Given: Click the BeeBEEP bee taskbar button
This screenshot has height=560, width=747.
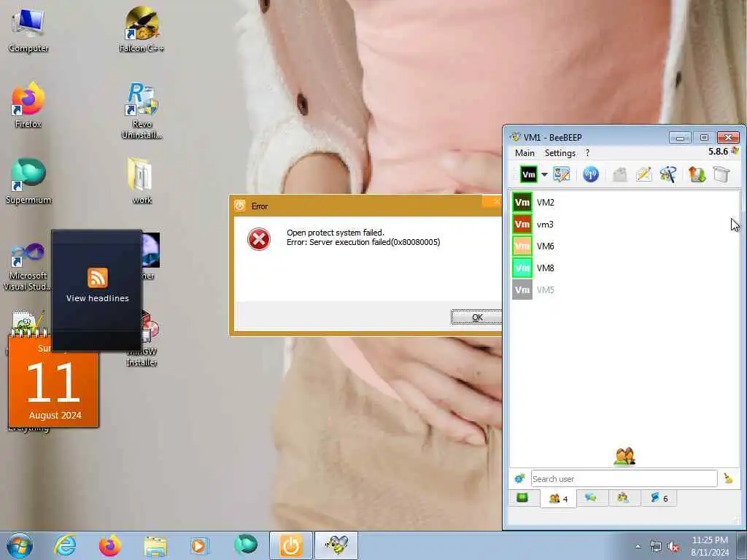Looking at the screenshot, I should tap(336, 545).
